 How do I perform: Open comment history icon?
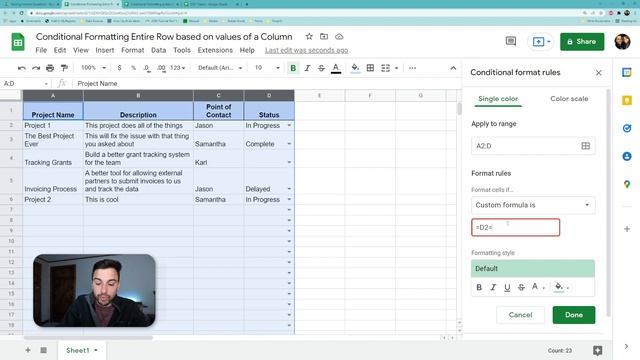click(511, 41)
